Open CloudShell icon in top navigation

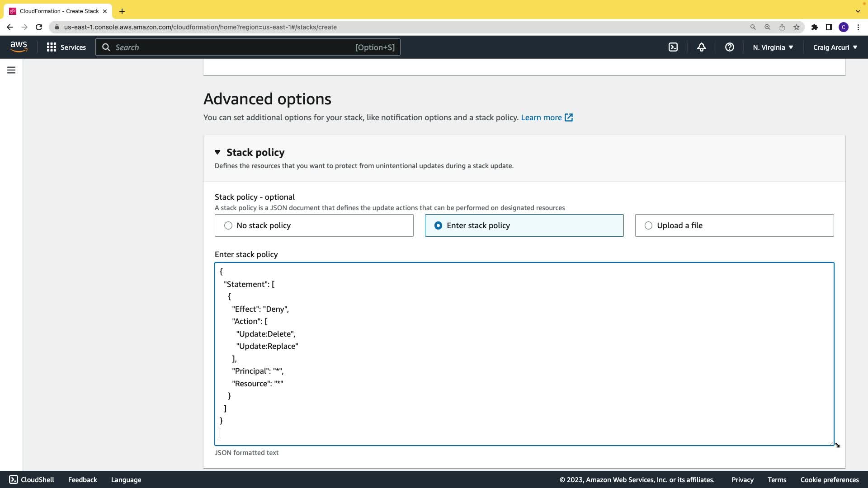(x=673, y=47)
